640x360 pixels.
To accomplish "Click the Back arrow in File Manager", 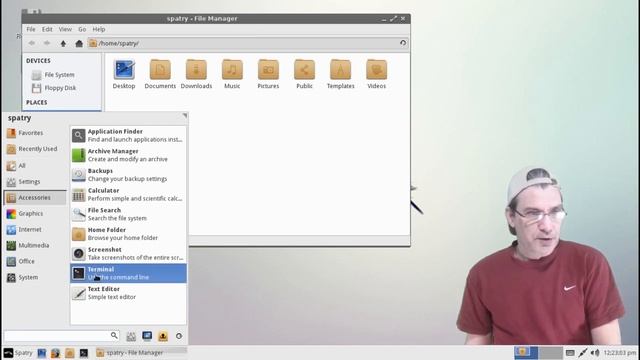I will point(31,43).
